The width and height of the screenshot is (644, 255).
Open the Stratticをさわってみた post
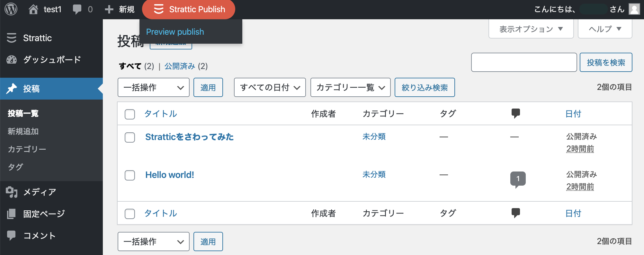click(189, 137)
